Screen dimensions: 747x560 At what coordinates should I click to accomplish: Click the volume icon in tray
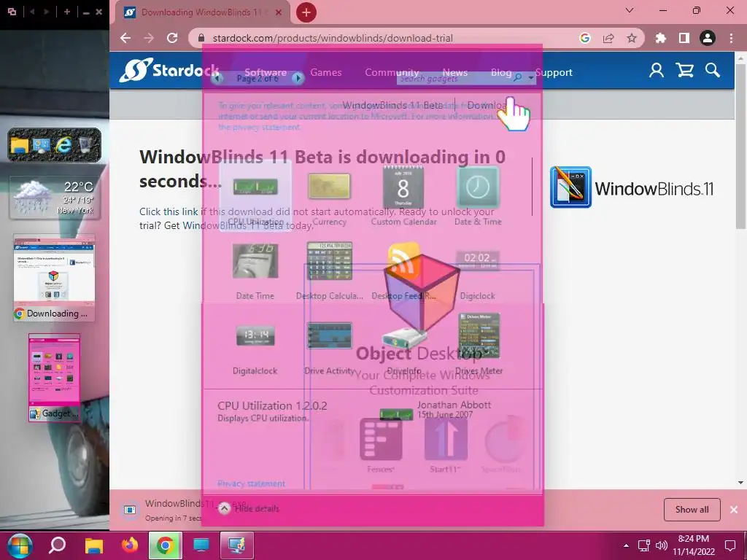[661, 545]
